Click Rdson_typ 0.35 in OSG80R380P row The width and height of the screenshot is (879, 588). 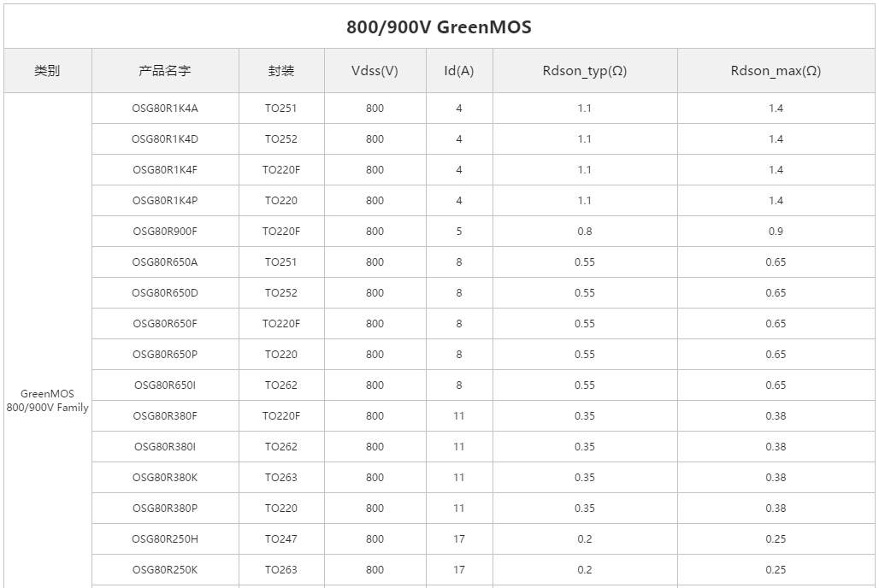coord(585,509)
